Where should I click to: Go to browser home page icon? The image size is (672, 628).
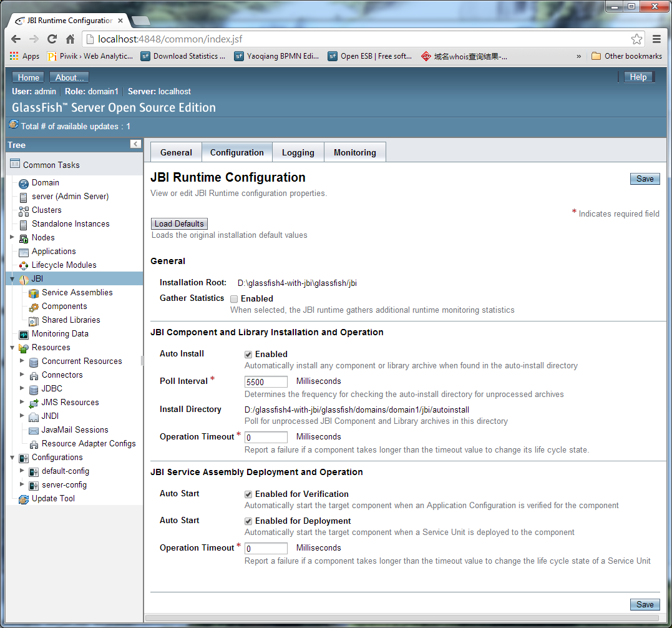coord(71,39)
